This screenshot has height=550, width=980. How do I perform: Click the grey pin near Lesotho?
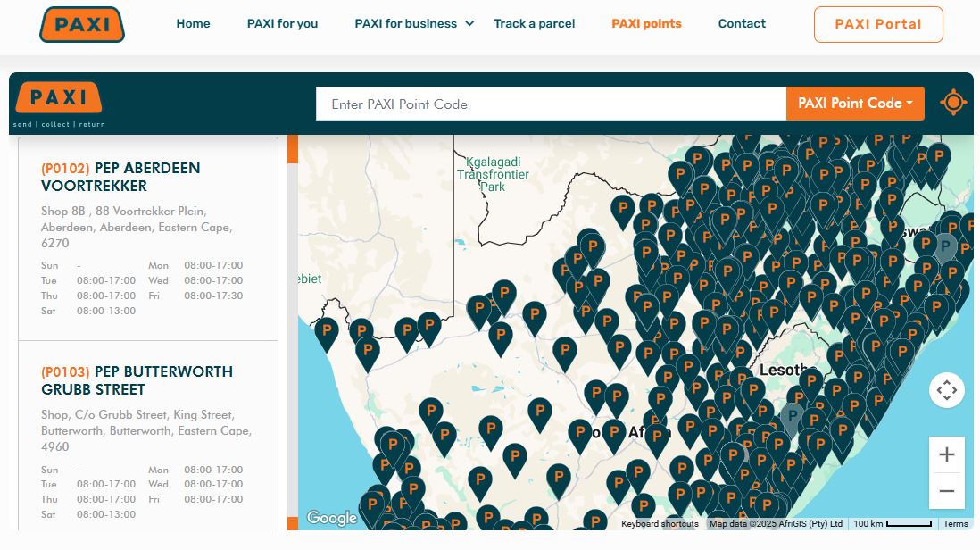792,416
